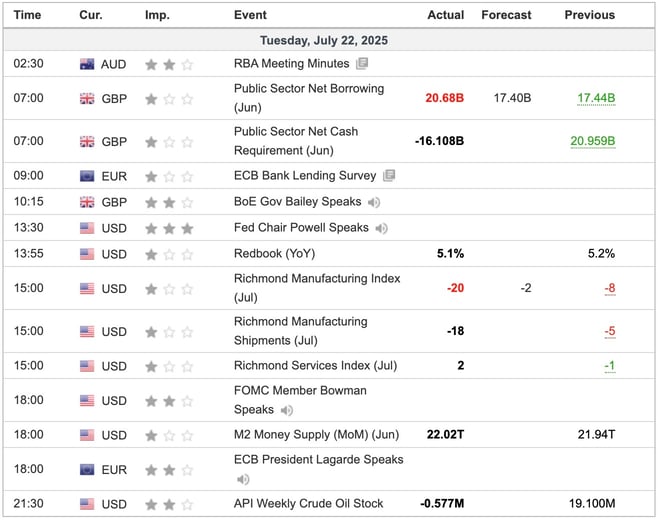
Task: Click EU flag in ECB Bank Lending Survey row
Action: pyautogui.click(x=87, y=176)
